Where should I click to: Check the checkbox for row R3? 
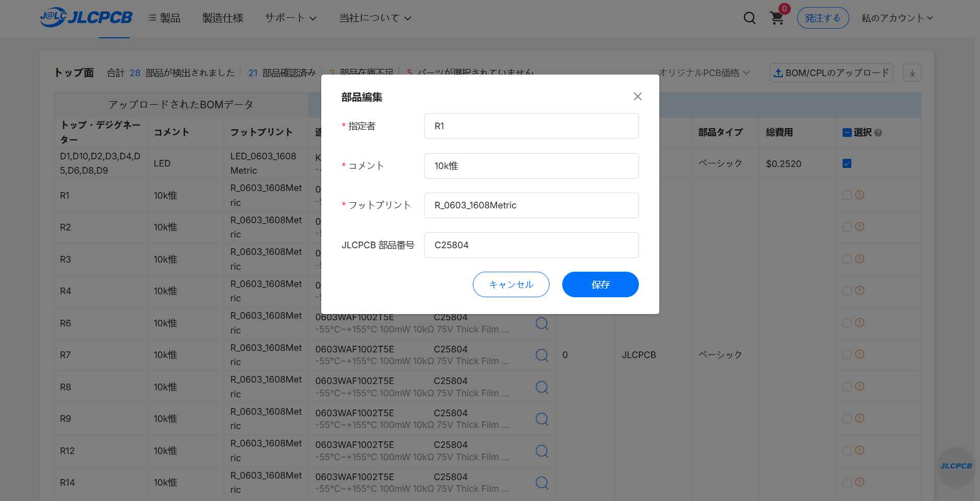coord(847,259)
